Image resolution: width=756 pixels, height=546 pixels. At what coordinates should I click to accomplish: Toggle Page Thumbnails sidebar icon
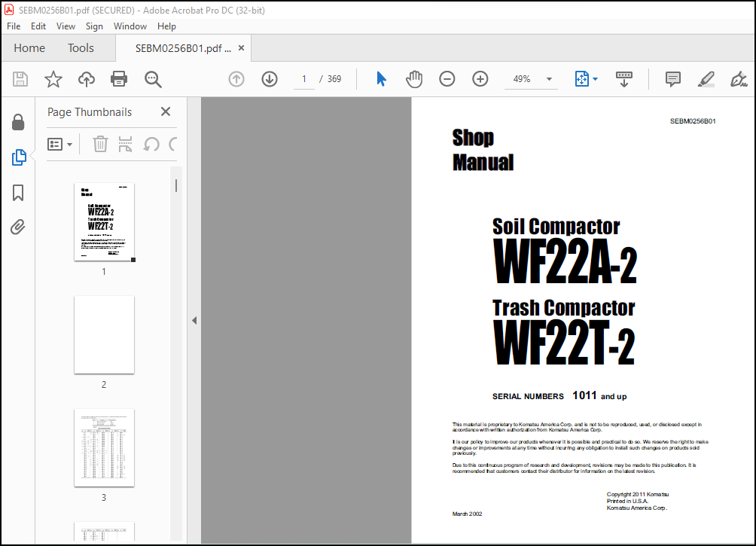click(x=18, y=157)
